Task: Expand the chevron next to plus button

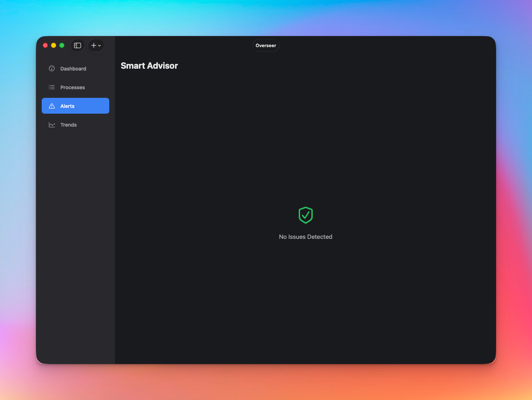Action: (x=100, y=46)
